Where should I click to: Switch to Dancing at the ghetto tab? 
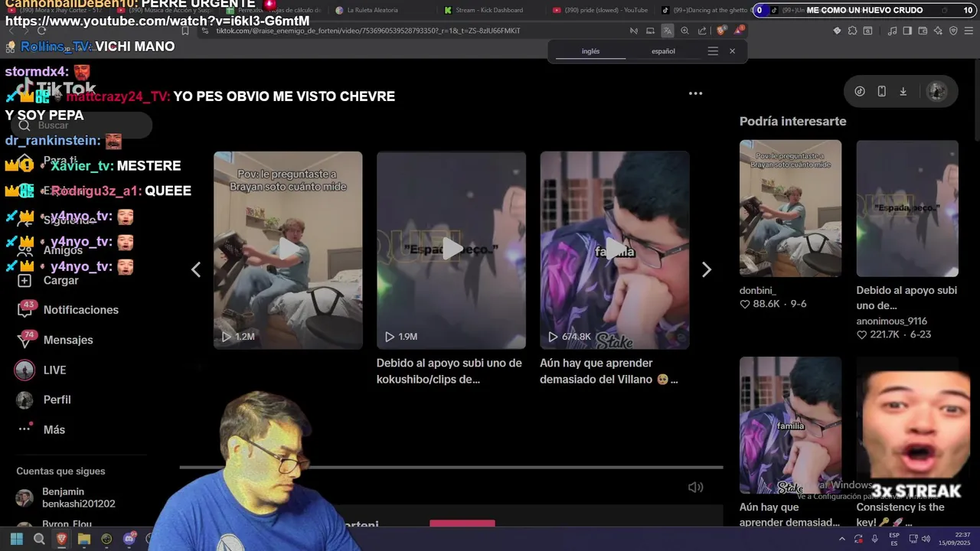704,10
